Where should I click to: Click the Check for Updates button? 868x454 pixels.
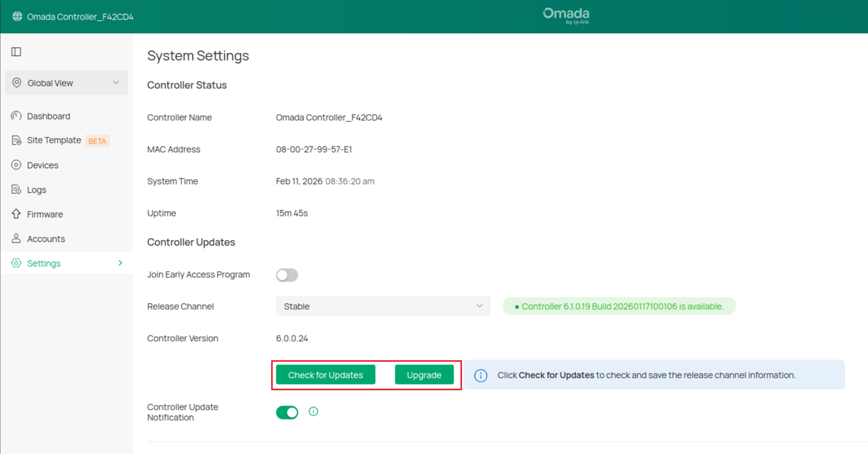[325, 375]
